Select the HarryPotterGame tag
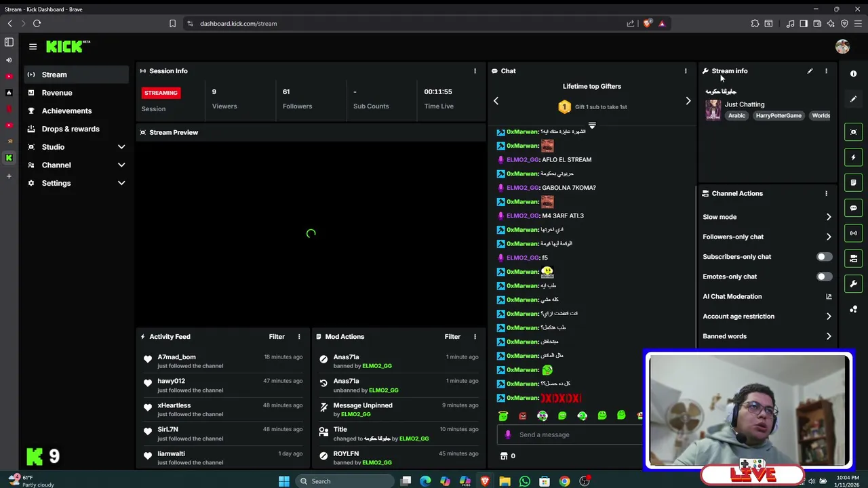 point(778,116)
